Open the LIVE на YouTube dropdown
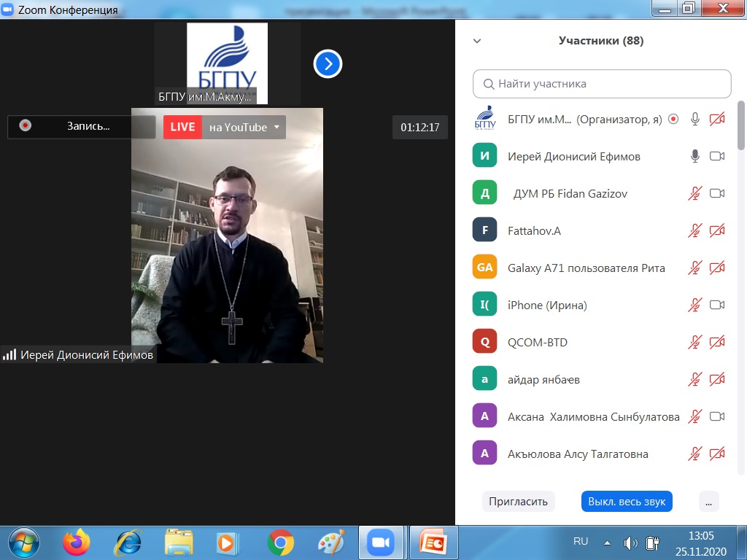747x560 pixels. 276,127
